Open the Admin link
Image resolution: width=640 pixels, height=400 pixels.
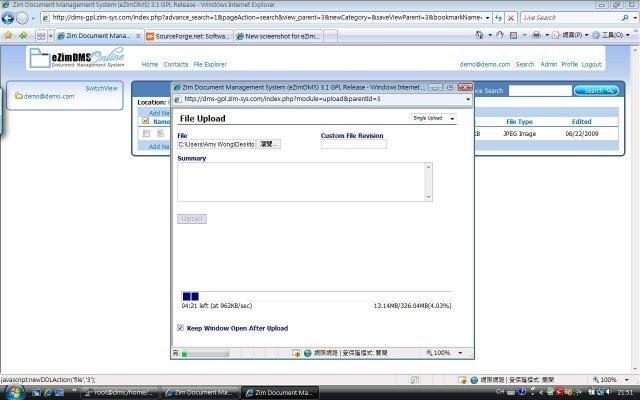[x=549, y=64]
